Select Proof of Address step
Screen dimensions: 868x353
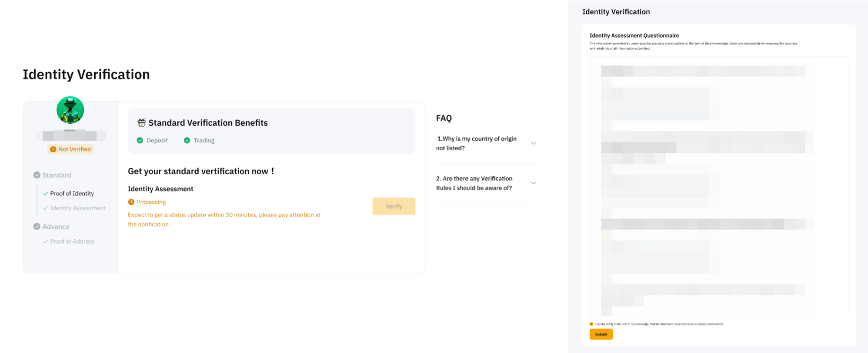click(72, 242)
